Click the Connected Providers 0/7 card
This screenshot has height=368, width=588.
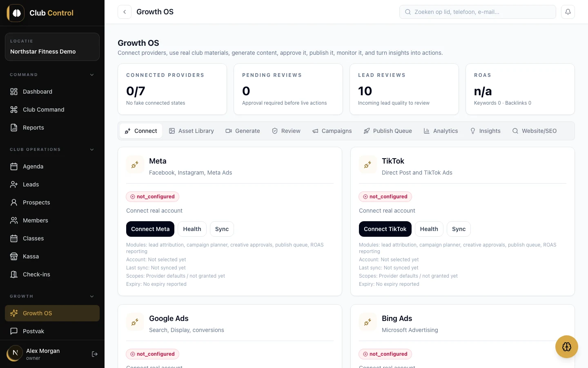pos(172,89)
